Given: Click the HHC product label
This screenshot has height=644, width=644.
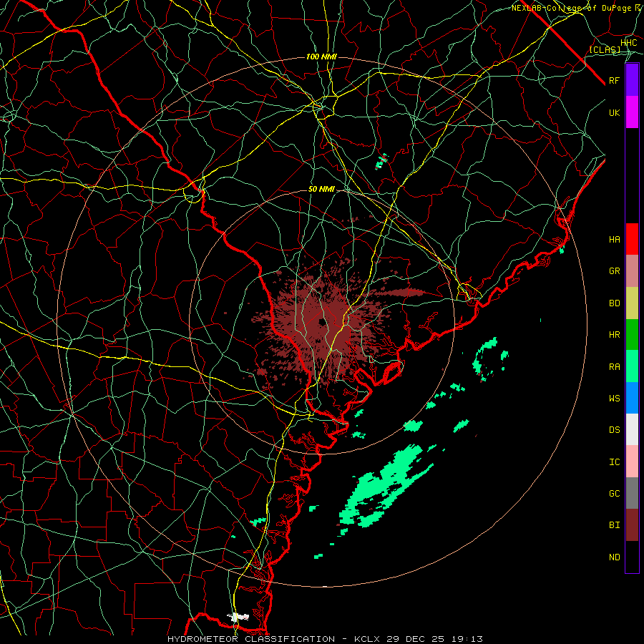Looking at the screenshot, I should (629, 43).
